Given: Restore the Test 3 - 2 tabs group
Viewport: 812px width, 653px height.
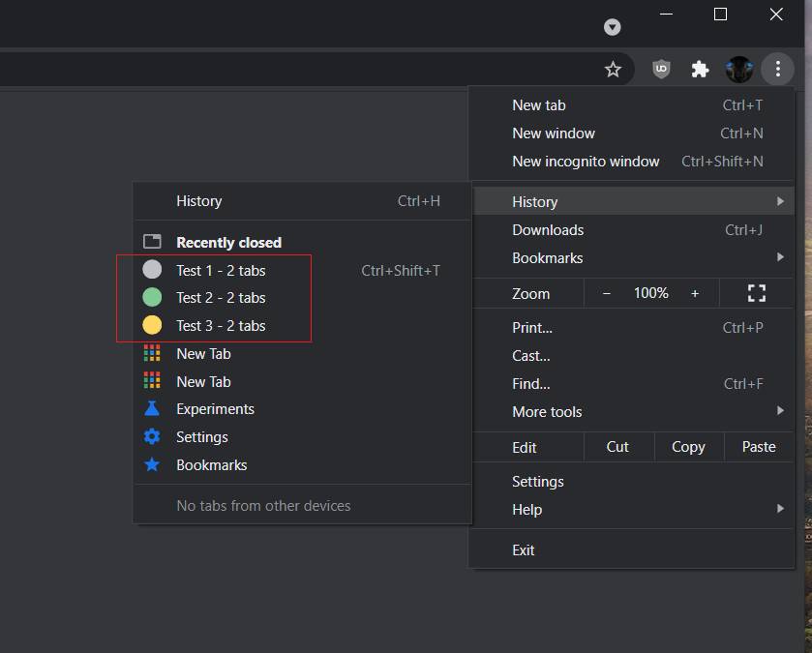Looking at the screenshot, I should pyautogui.click(x=303, y=325).
